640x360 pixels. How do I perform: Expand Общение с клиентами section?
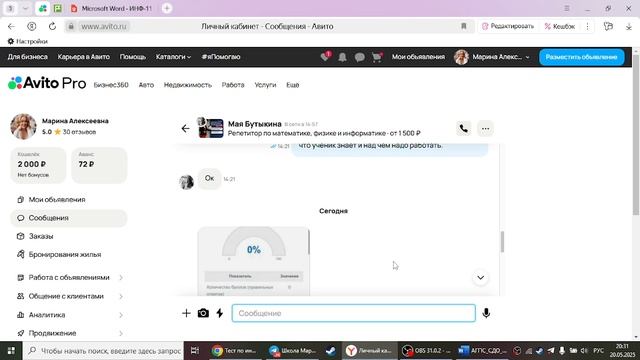tap(69, 296)
